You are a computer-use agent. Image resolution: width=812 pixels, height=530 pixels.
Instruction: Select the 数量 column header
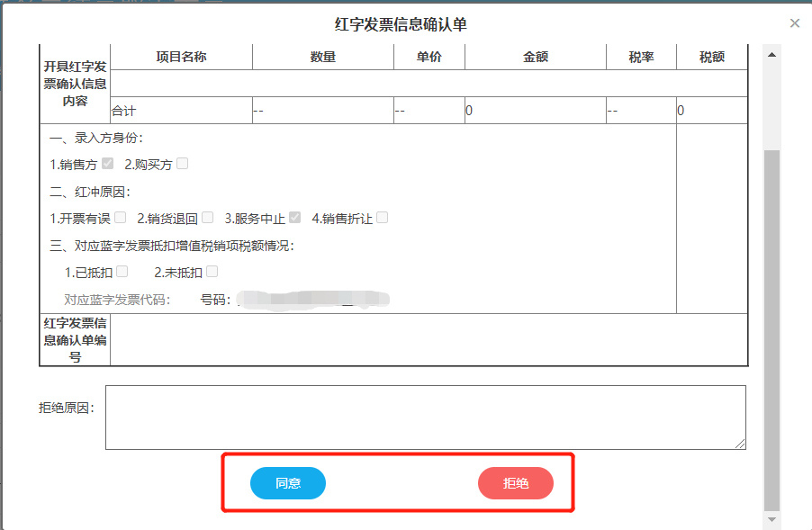point(322,56)
